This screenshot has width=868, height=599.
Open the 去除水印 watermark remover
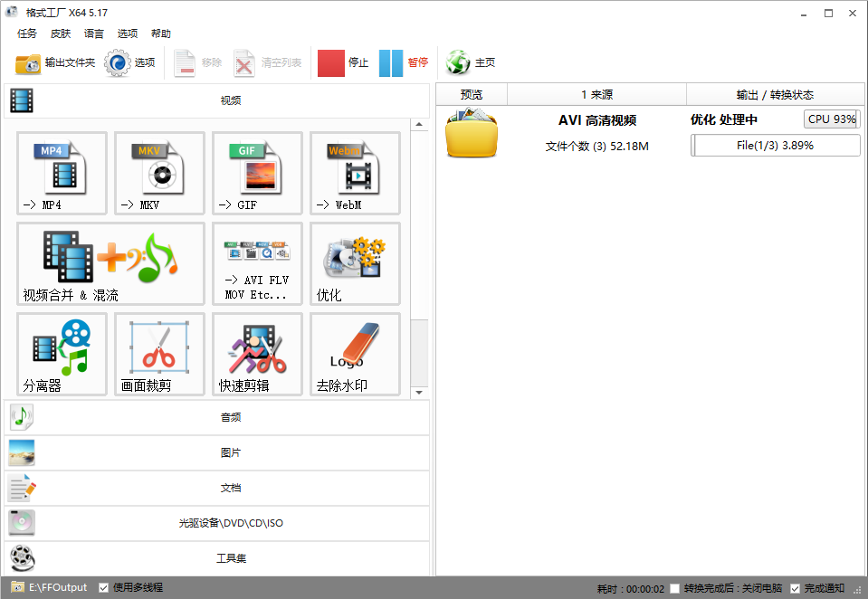click(355, 354)
